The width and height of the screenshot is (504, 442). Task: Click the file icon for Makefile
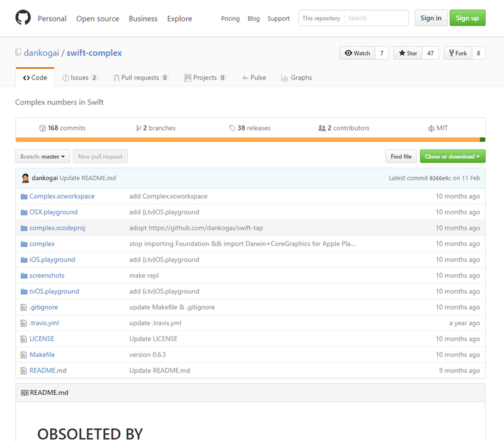23,355
